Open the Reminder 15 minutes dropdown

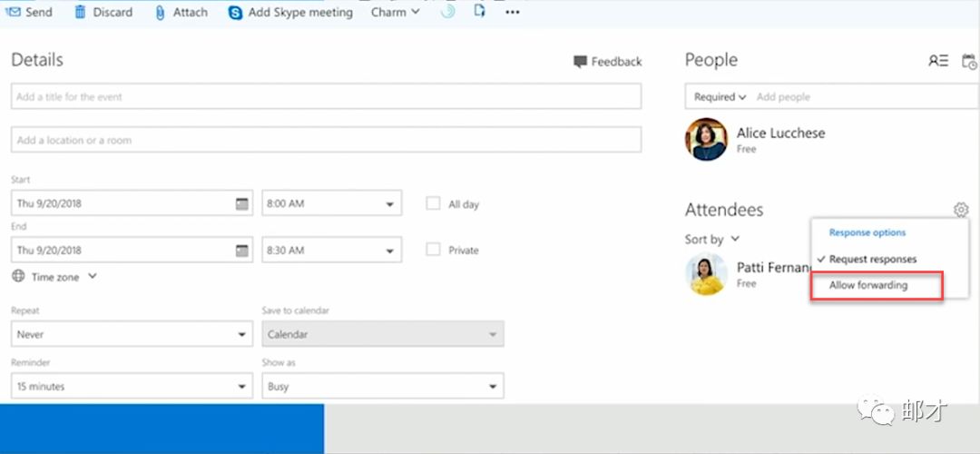click(x=132, y=387)
